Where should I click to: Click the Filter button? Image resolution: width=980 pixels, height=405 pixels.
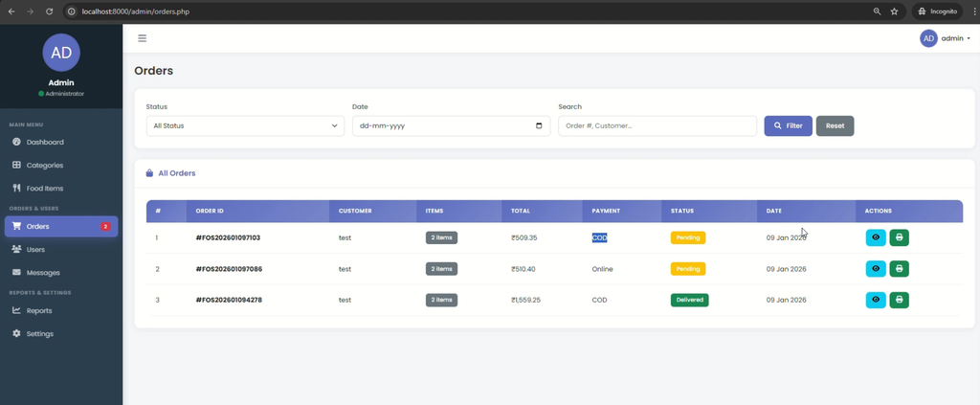coord(789,125)
